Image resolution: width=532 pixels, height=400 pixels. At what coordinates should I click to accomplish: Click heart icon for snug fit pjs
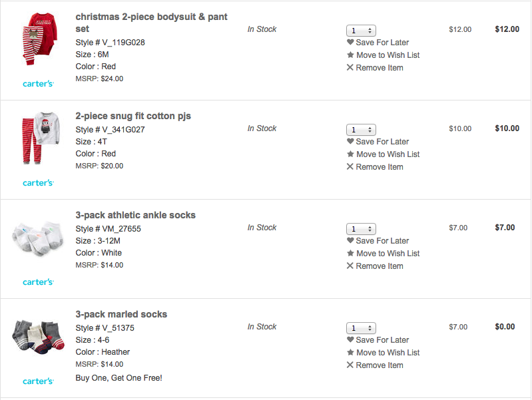350,142
